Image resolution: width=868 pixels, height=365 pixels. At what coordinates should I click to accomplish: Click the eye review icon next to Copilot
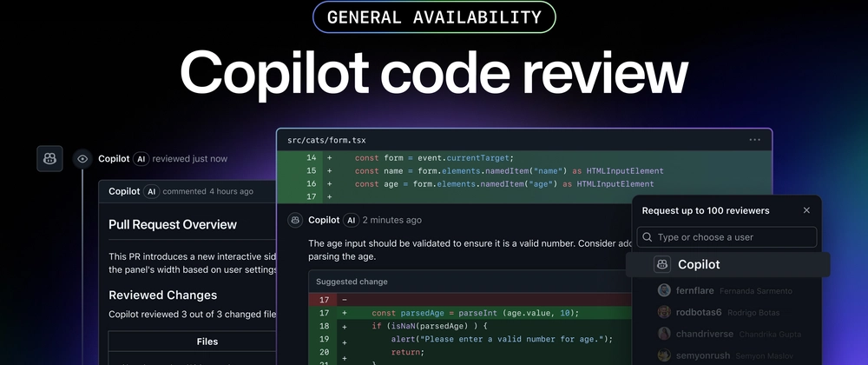pos(82,159)
